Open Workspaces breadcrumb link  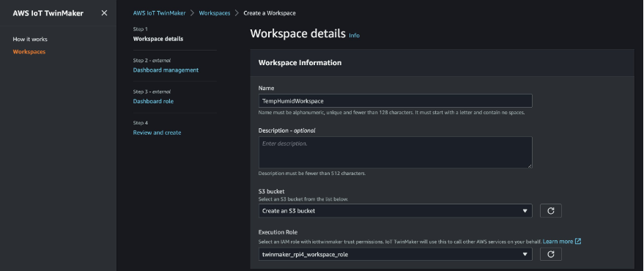coord(215,13)
